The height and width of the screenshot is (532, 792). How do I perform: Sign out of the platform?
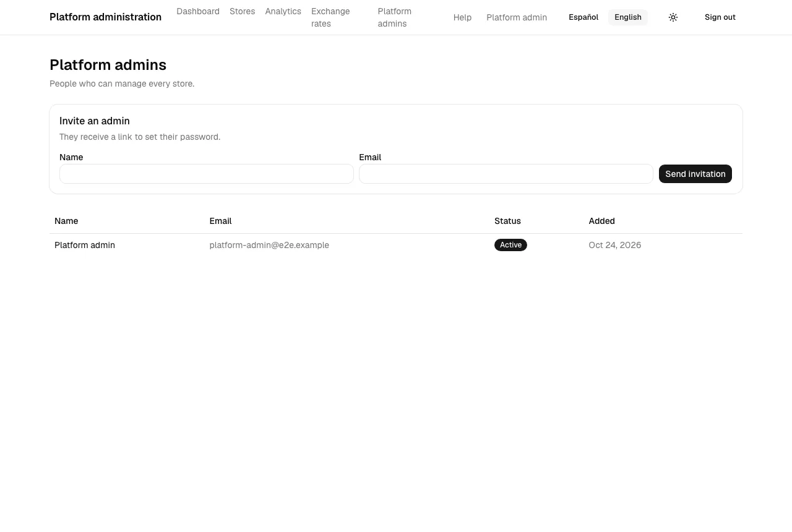(720, 17)
